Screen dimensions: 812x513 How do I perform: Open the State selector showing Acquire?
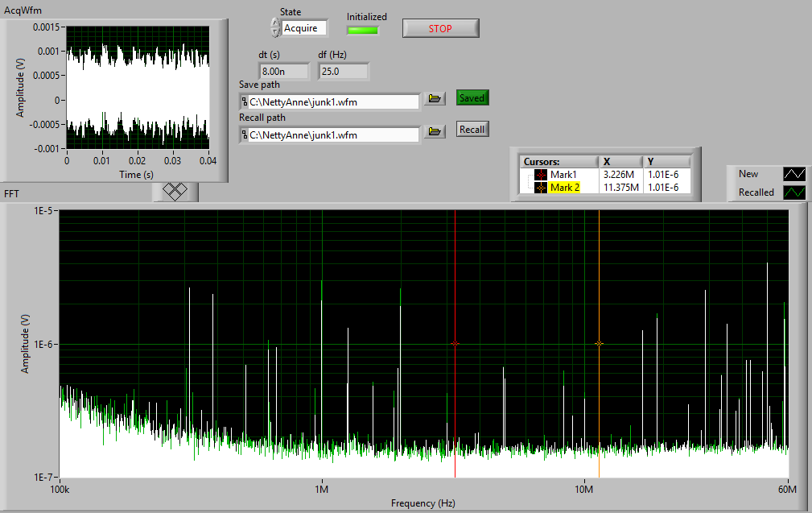point(305,28)
